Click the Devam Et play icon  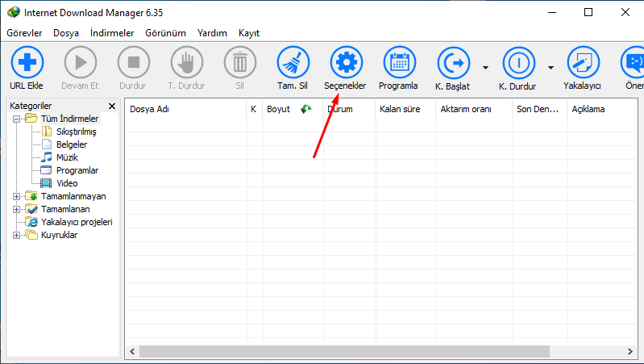(81, 62)
